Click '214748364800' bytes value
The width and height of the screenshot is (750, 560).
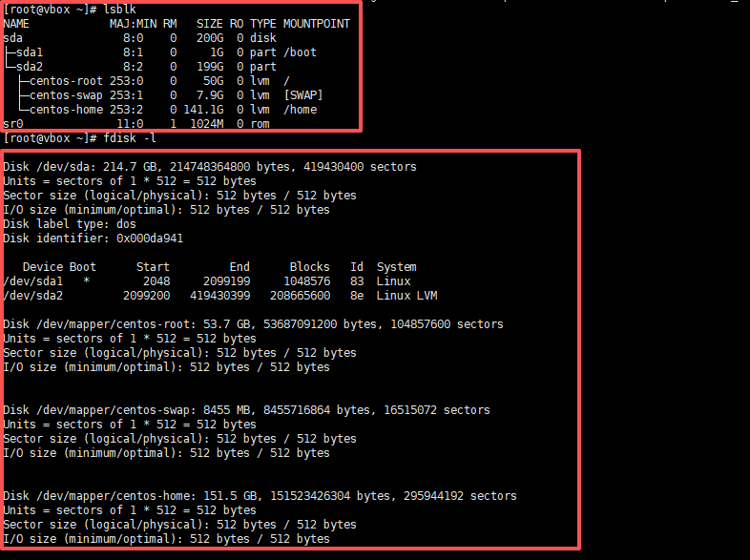tap(210, 167)
